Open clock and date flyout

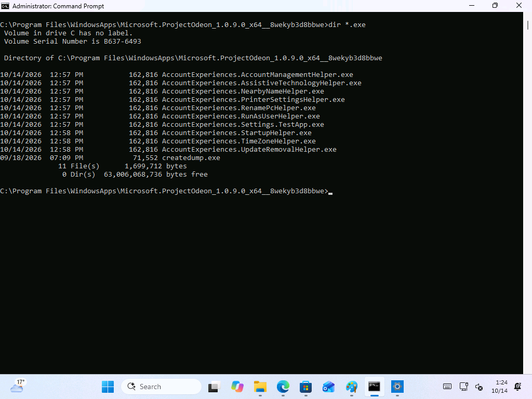[x=499, y=387]
